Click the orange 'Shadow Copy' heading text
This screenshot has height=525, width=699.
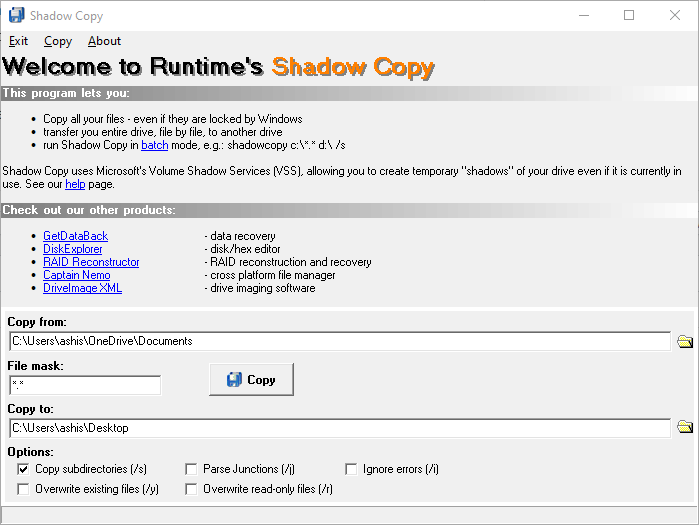click(x=353, y=67)
